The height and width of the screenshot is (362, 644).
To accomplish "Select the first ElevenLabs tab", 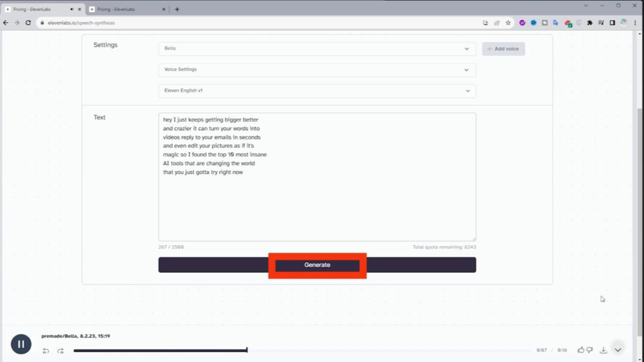I will tap(38, 9).
